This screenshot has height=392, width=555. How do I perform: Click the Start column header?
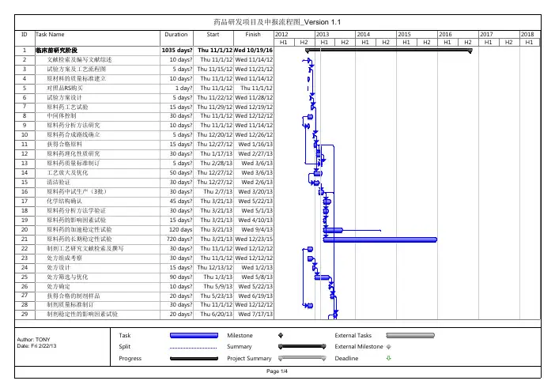213,35
